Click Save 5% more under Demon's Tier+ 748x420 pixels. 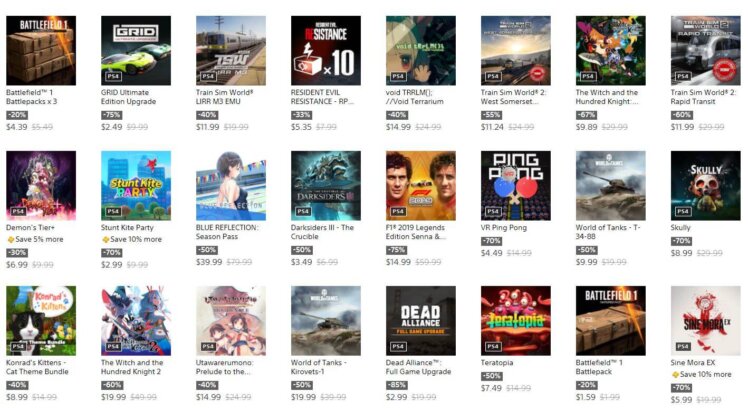pos(39,239)
